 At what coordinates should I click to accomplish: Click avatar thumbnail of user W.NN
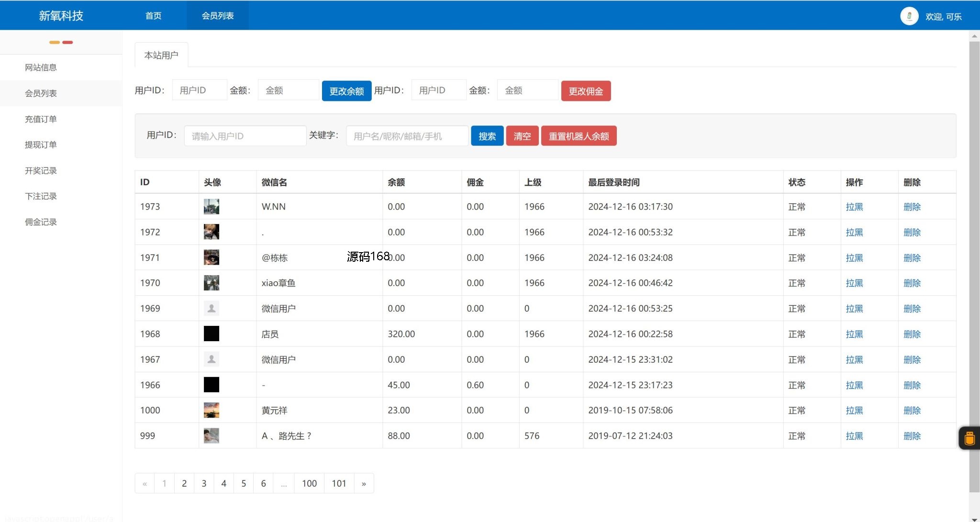(x=211, y=207)
